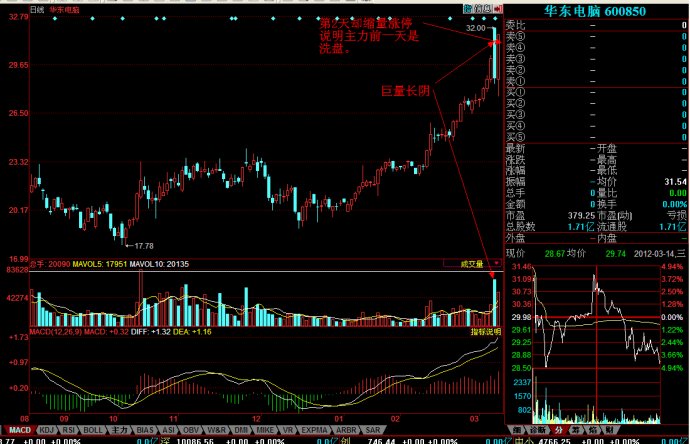Select the EXPMA indicator tab
Viewport: 690px width, 444px height.
(x=313, y=430)
